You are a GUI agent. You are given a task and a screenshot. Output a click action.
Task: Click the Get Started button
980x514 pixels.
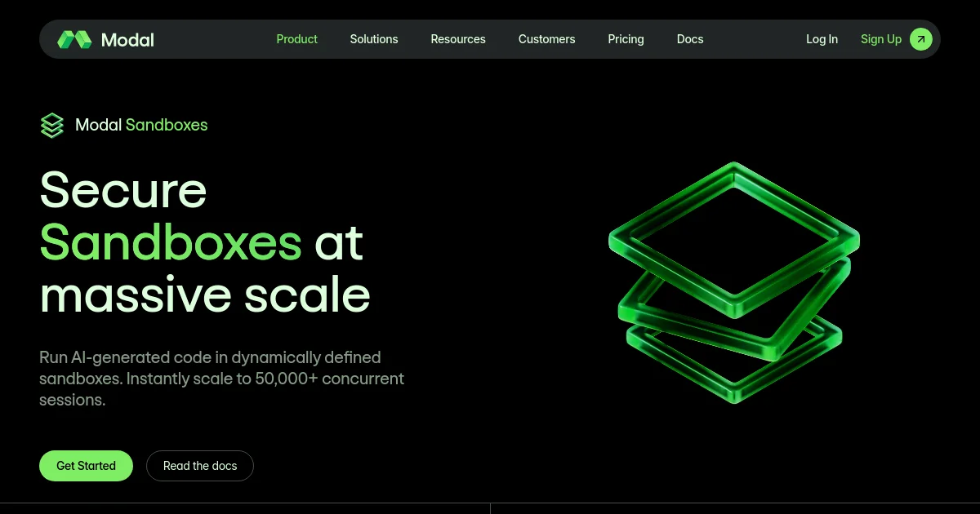[x=86, y=466]
